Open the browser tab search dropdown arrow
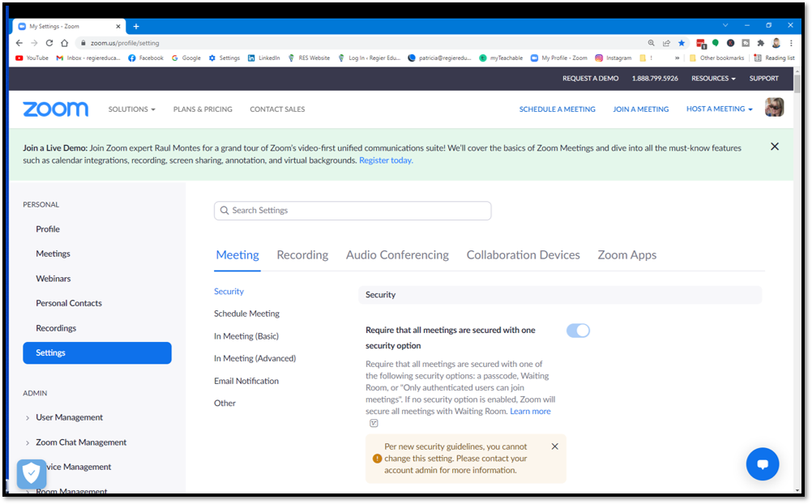This screenshot has width=812, height=504. [725, 25]
